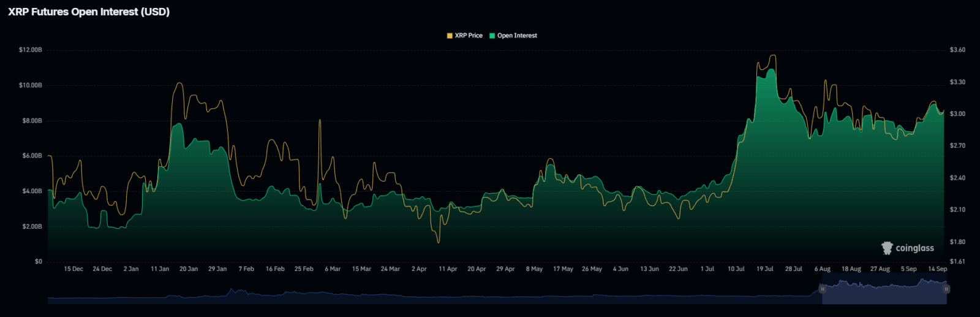This screenshot has width=980, height=317.
Task: Click the $2.40 price axis label
Action: [x=957, y=178]
